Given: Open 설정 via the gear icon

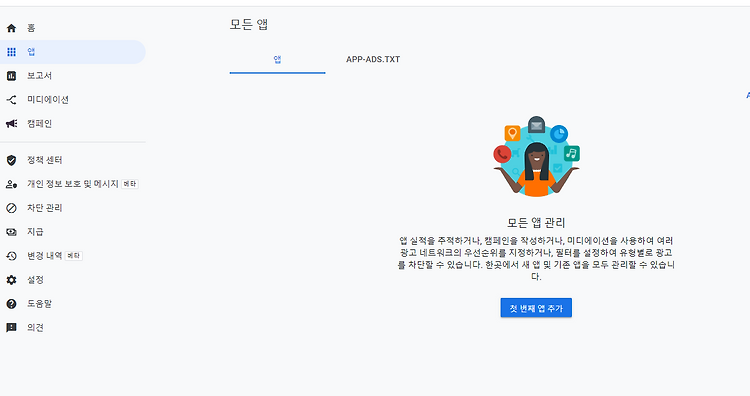Looking at the screenshot, I should (11, 280).
